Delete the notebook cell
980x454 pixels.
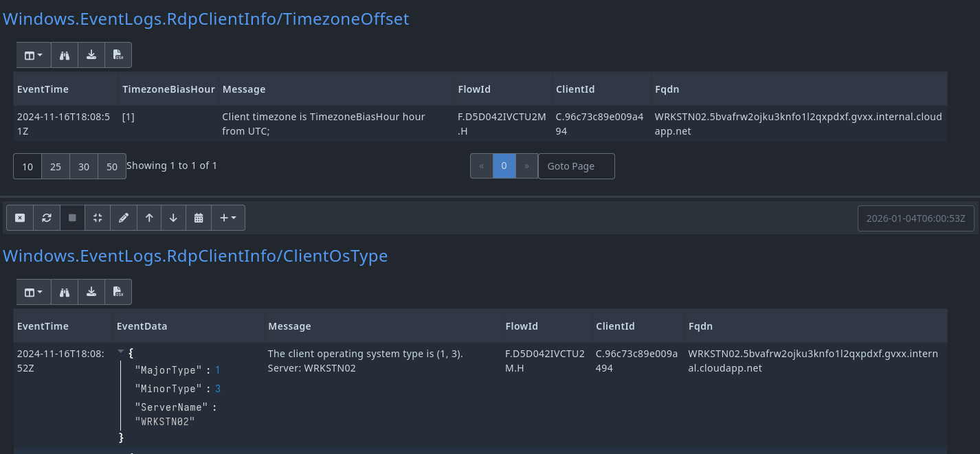point(20,218)
